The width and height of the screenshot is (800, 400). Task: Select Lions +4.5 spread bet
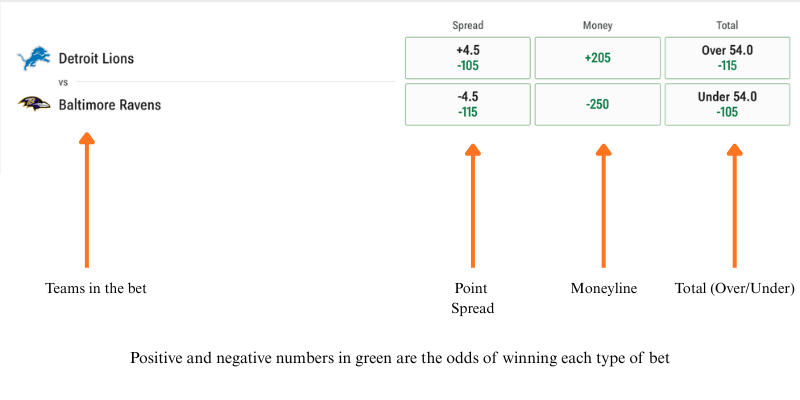468,58
